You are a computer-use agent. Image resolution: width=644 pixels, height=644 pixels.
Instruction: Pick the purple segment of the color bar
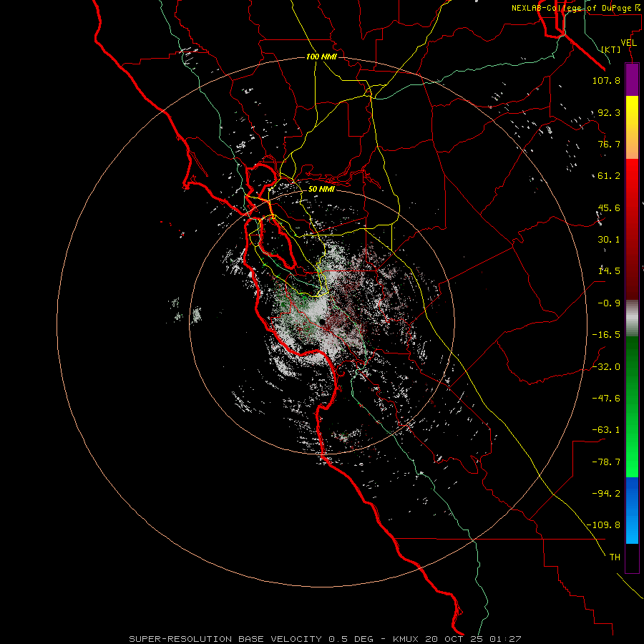click(x=632, y=79)
